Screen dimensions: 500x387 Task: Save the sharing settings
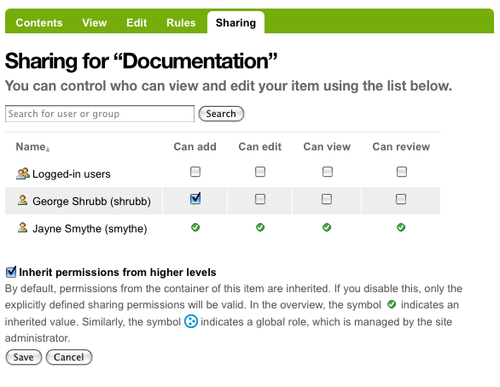pos(24,357)
